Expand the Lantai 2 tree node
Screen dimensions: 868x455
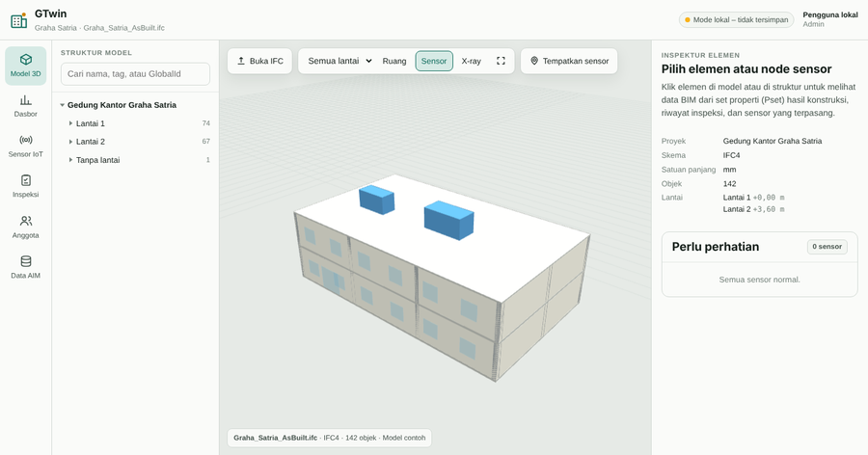(x=70, y=142)
